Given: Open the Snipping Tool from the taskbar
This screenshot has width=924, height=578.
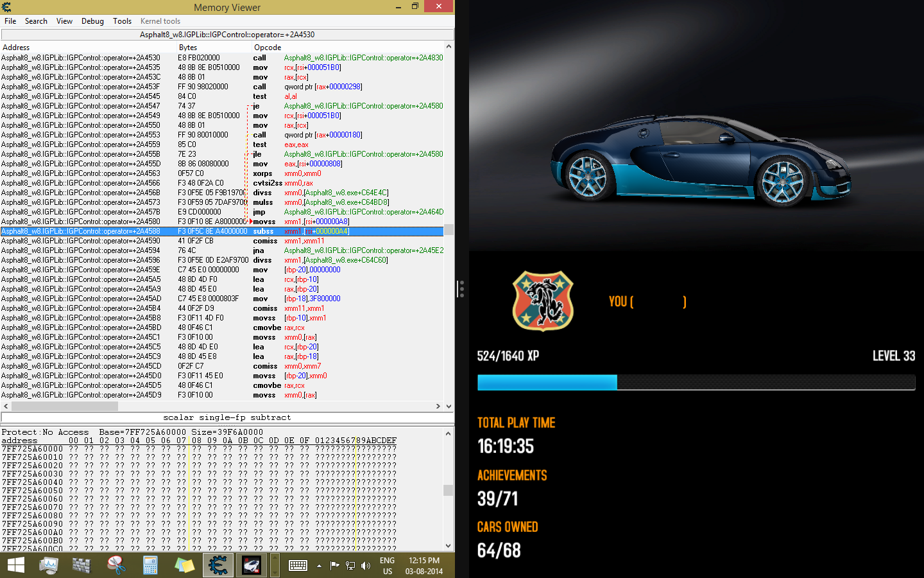Looking at the screenshot, I should [x=114, y=565].
